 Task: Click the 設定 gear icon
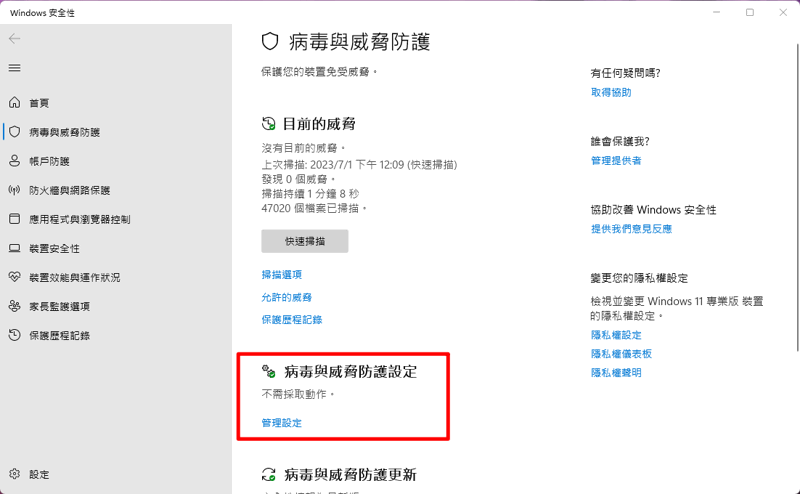[x=14, y=474]
